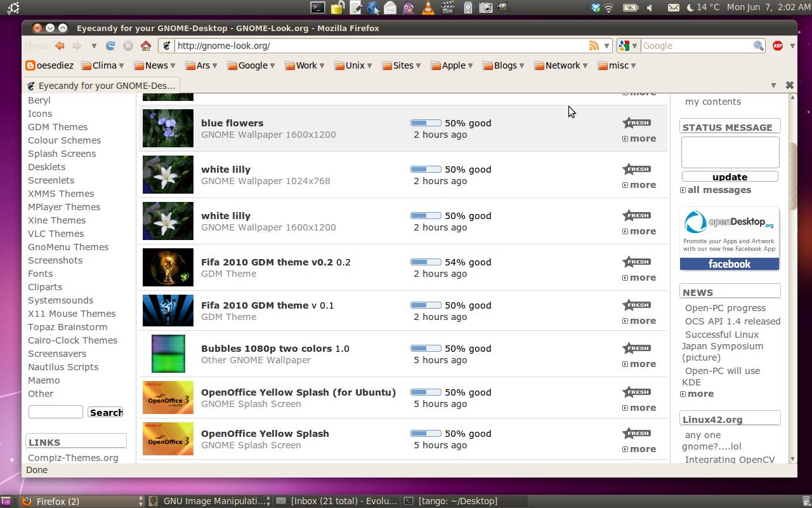Image resolution: width=812 pixels, height=508 pixels.
Task: Expand the Google bookmarks folder
Action: tap(251, 65)
